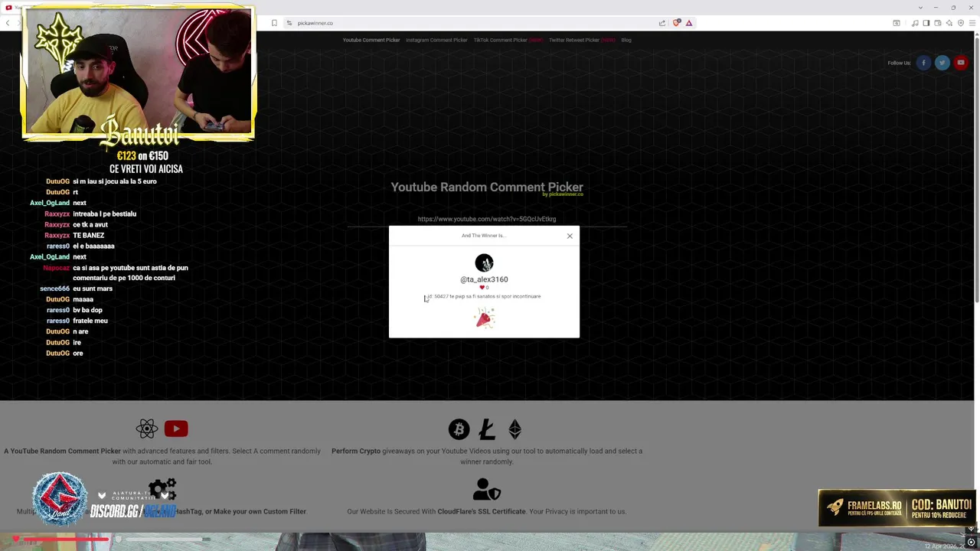Click the Framelabs.ro COD: BANUTOI banner

(x=896, y=507)
